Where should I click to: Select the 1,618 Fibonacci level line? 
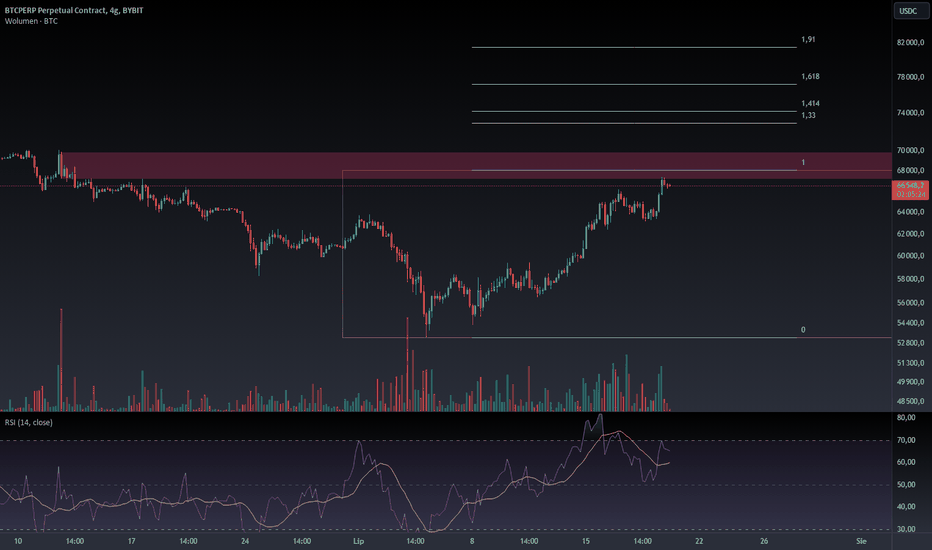634,84
